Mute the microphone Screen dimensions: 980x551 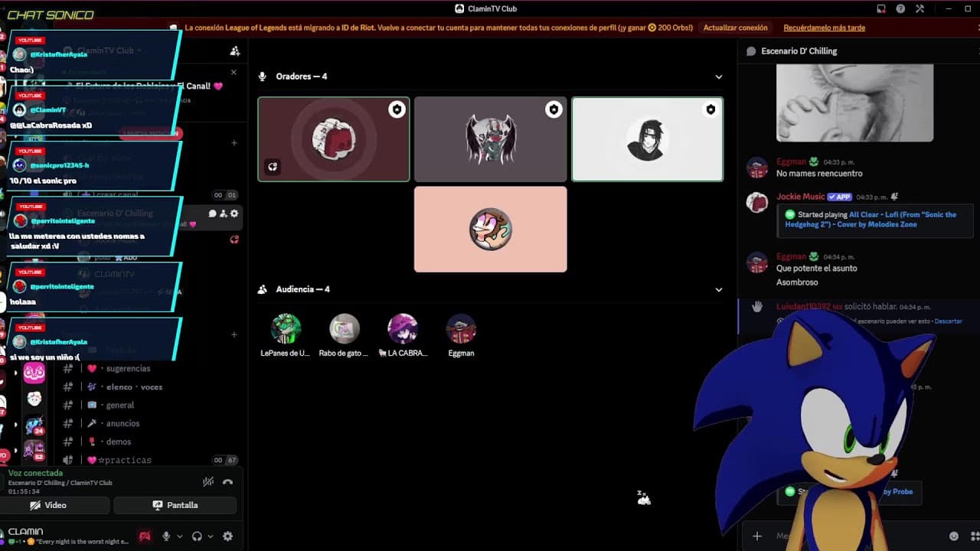[x=165, y=536]
